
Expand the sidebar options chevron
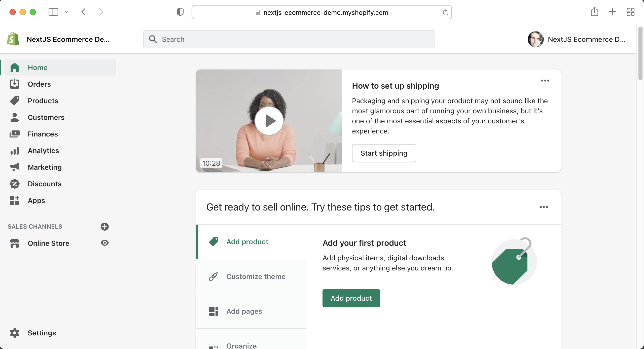(66, 12)
